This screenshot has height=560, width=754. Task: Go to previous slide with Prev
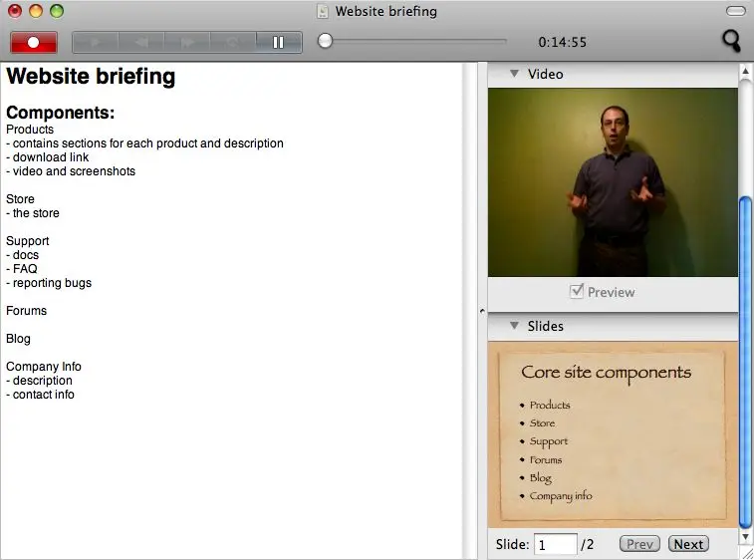640,544
